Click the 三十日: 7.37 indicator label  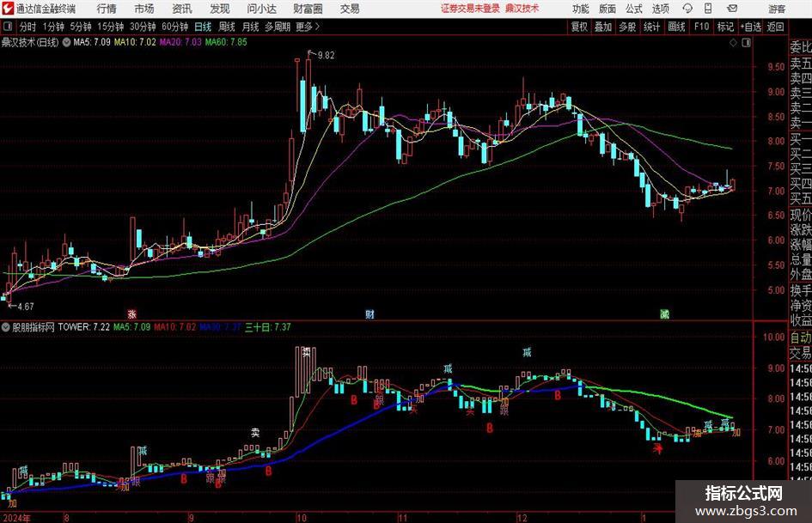tap(268, 326)
